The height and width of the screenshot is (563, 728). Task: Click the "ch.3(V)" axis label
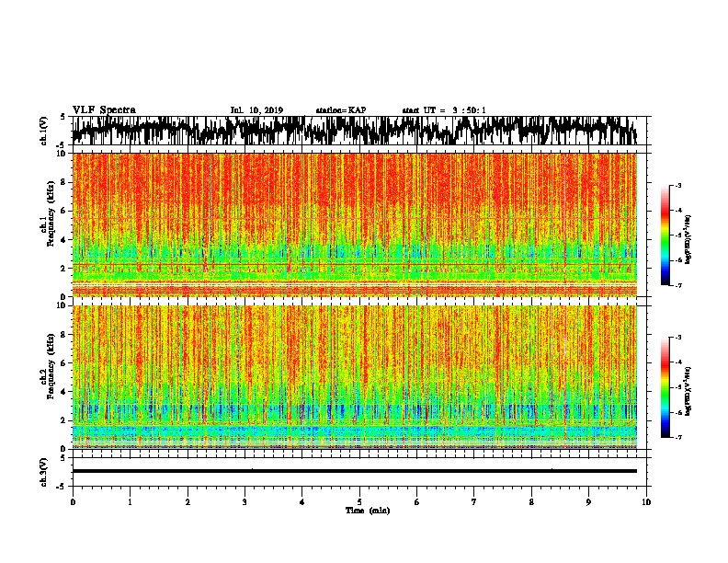[44, 472]
